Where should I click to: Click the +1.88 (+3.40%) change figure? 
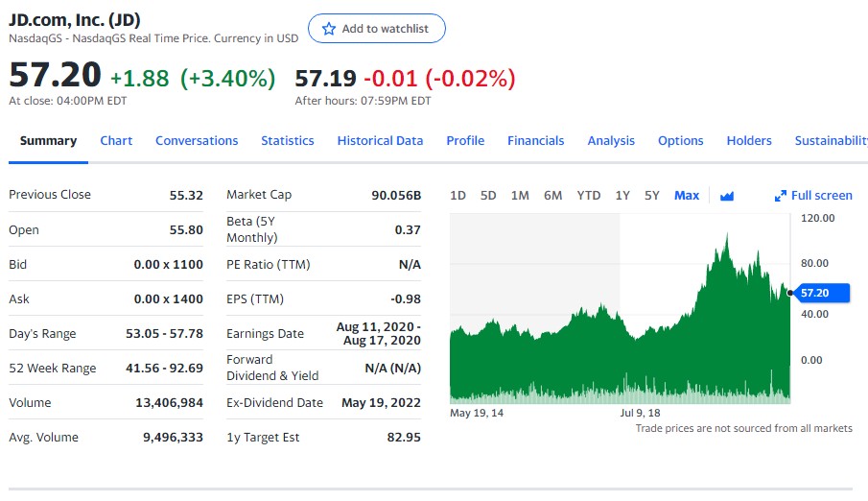tap(193, 78)
